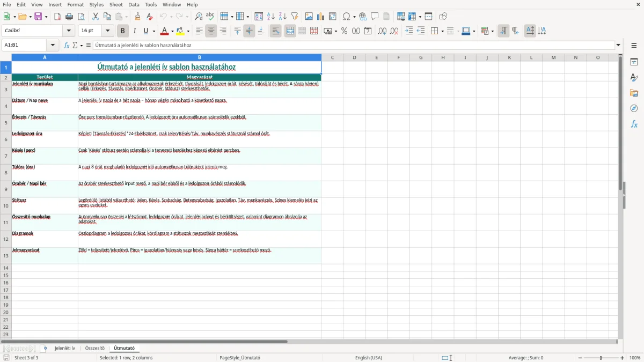Increase indent
The image size is (644, 362).
point(409,31)
